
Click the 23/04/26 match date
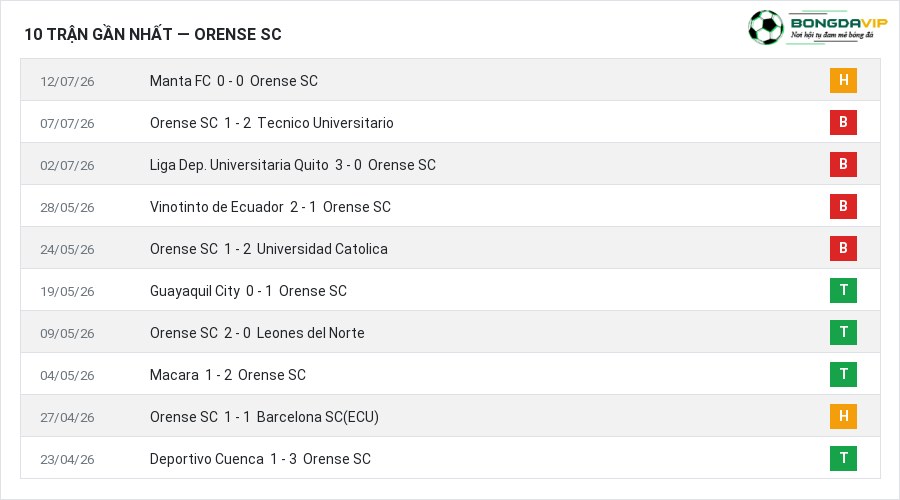coord(67,459)
